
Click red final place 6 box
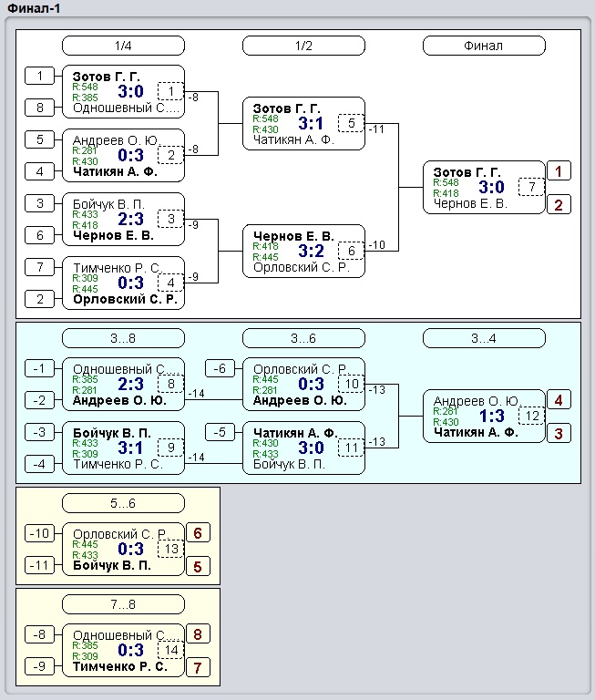199,532
